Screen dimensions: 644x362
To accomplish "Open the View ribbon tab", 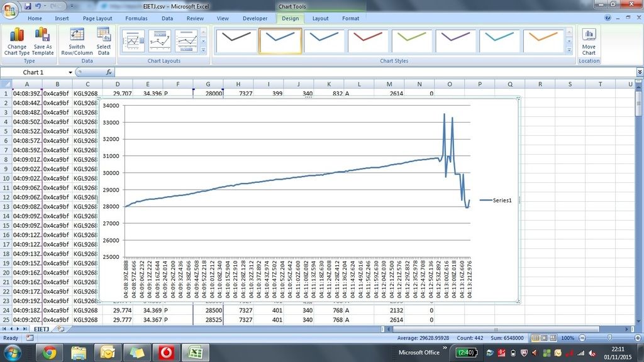I will [x=223, y=18].
